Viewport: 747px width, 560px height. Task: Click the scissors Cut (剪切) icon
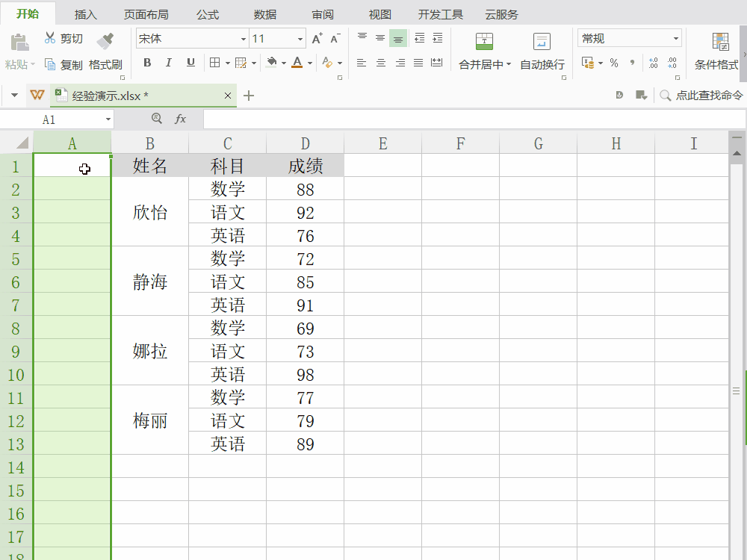pyautogui.click(x=50, y=38)
